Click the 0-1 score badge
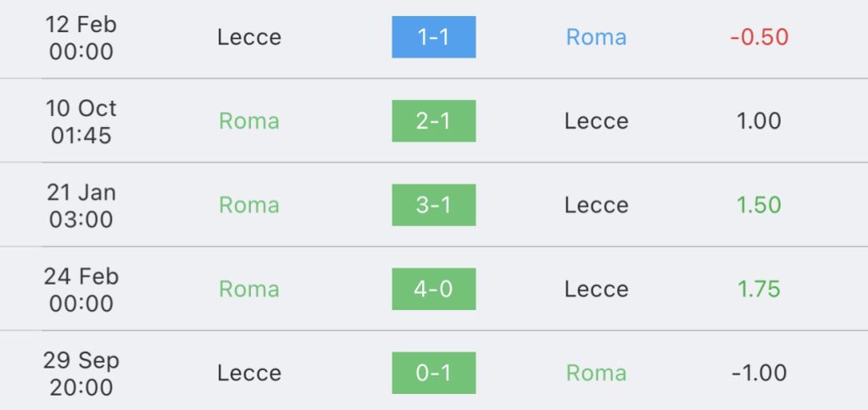The height and width of the screenshot is (410, 868). 433,372
